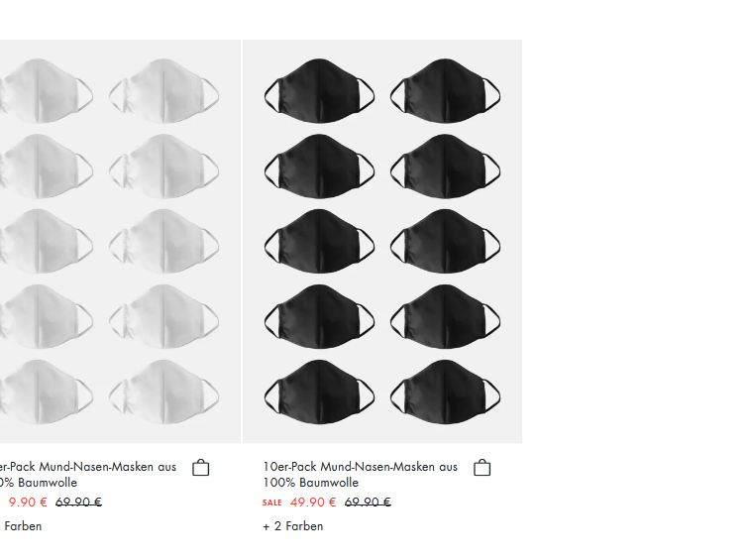Add black mask pack to shopping bag
751x560 pixels.
(x=483, y=468)
